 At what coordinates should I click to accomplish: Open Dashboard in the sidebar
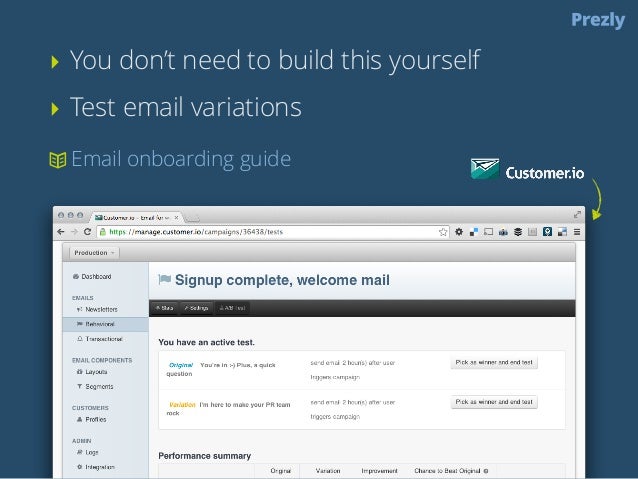tap(92, 276)
